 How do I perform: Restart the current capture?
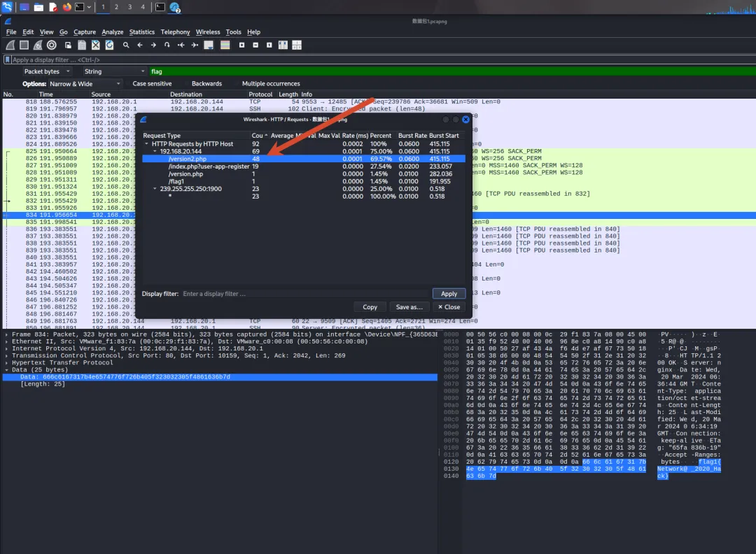[x=38, y=45]
